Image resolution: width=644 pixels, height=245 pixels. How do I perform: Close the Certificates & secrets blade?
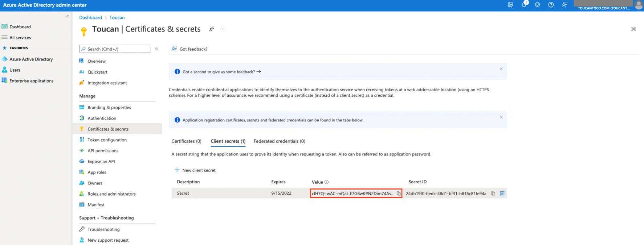point(633,29)
